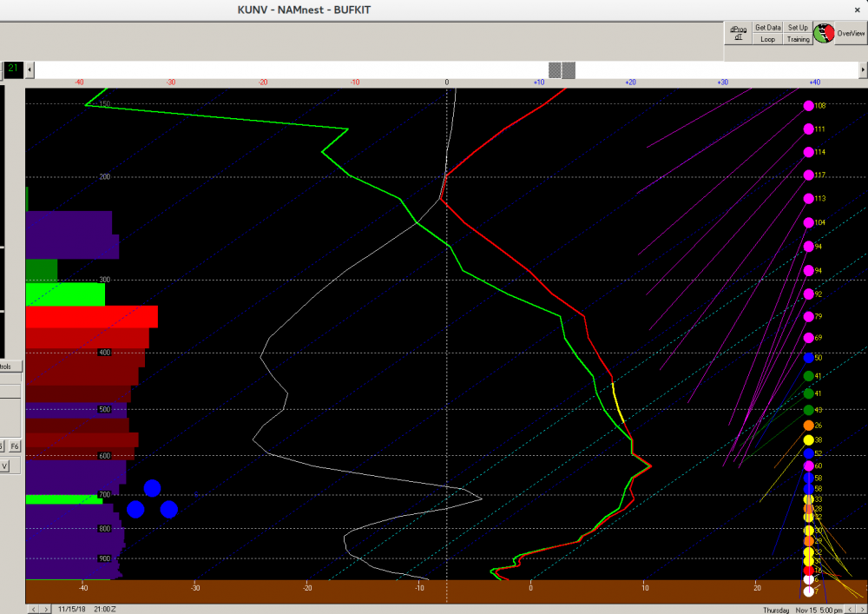Click the 300 pressure level label

point(104,281)
